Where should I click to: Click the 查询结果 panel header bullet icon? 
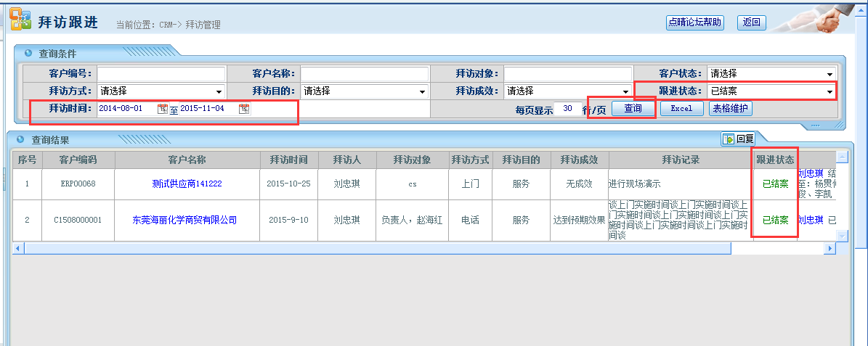(x=20, y=139)
